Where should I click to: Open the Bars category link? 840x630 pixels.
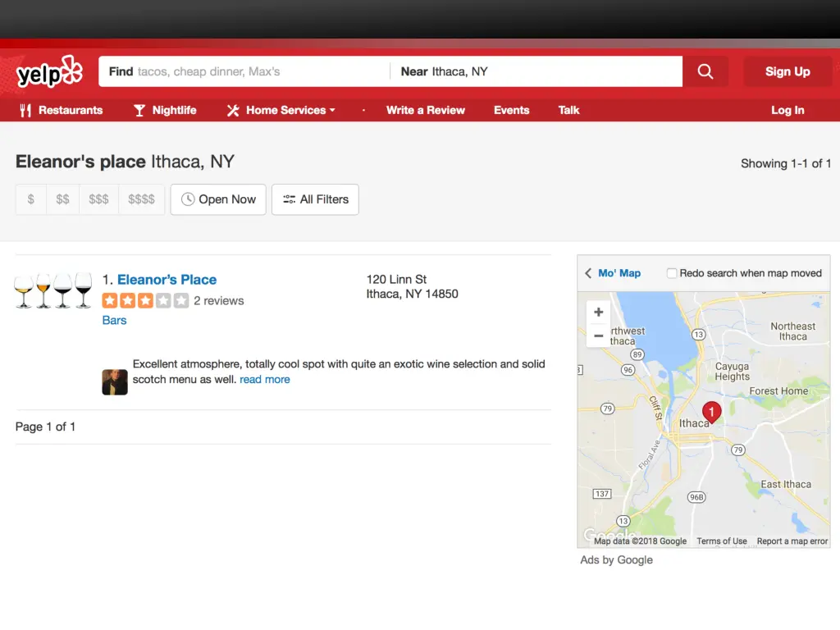[x=114, y=321]
